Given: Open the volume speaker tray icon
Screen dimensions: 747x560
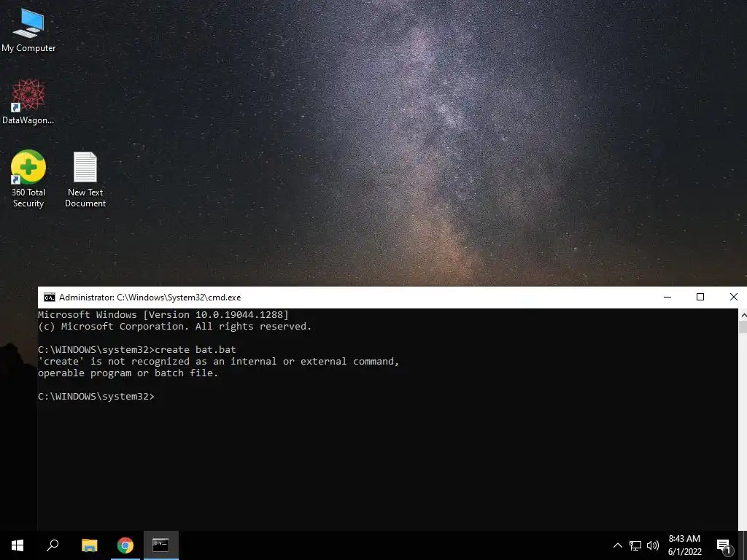Looking at the screenshot, I should (x=653, y=545).
